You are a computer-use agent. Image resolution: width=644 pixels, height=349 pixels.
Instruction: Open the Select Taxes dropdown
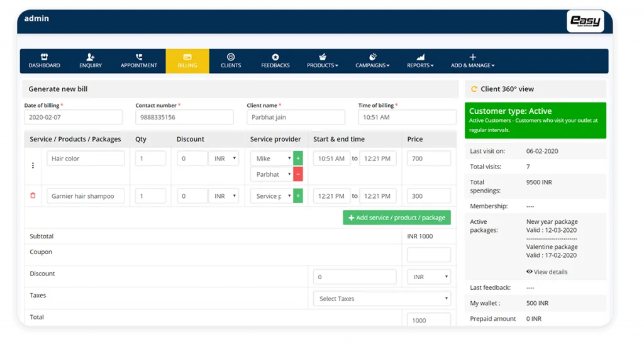point(382,299)
